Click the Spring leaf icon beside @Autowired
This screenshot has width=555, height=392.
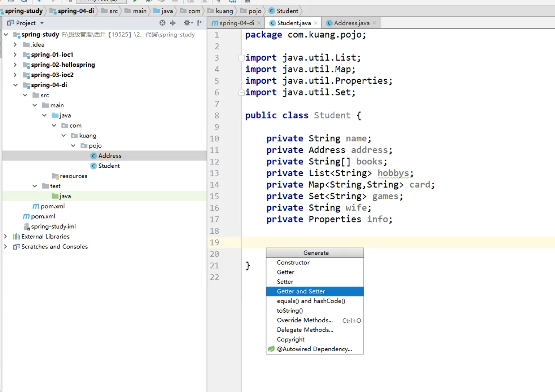tap(271, 349)
